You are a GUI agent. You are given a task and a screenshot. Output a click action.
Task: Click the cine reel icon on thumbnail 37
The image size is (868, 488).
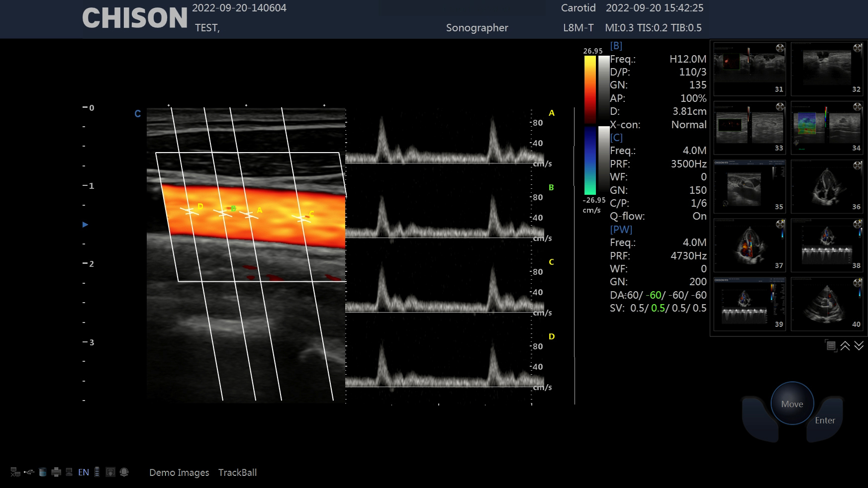pos(780,224)
